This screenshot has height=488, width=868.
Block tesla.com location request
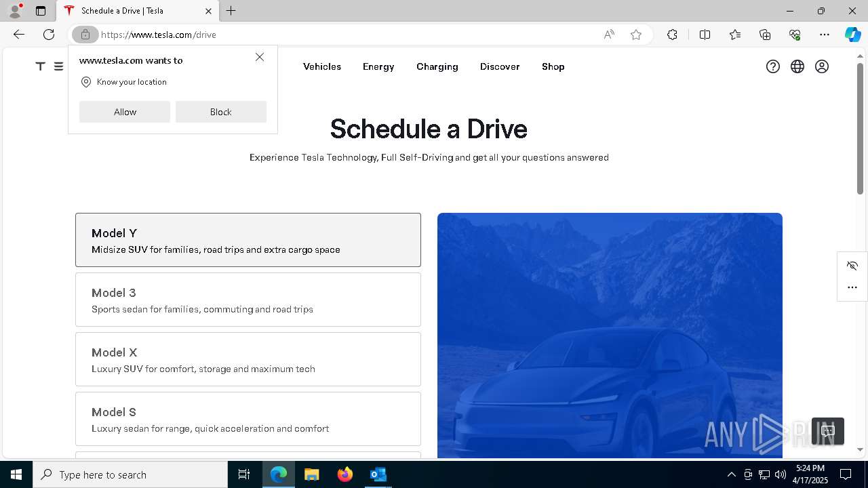click(x=221, y=112)
